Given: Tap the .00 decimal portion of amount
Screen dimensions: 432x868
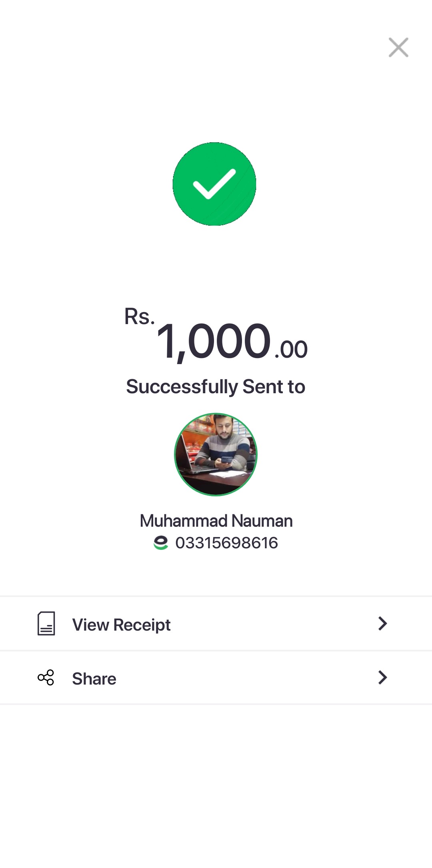Looking at the screenshot, I should tap(291, 350).
